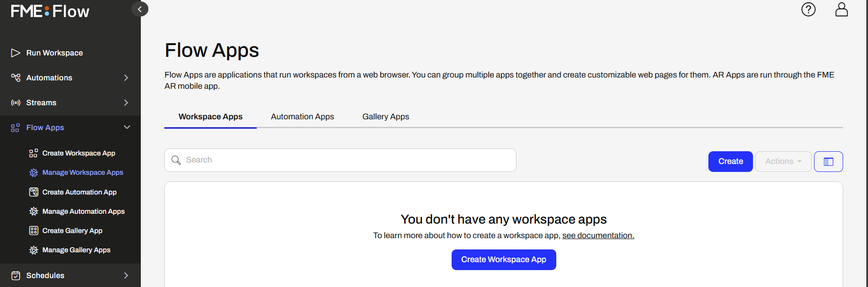868x287 pixels.
Task: Click the Create Workspace App icon
Action: click(x=33, y=153)
